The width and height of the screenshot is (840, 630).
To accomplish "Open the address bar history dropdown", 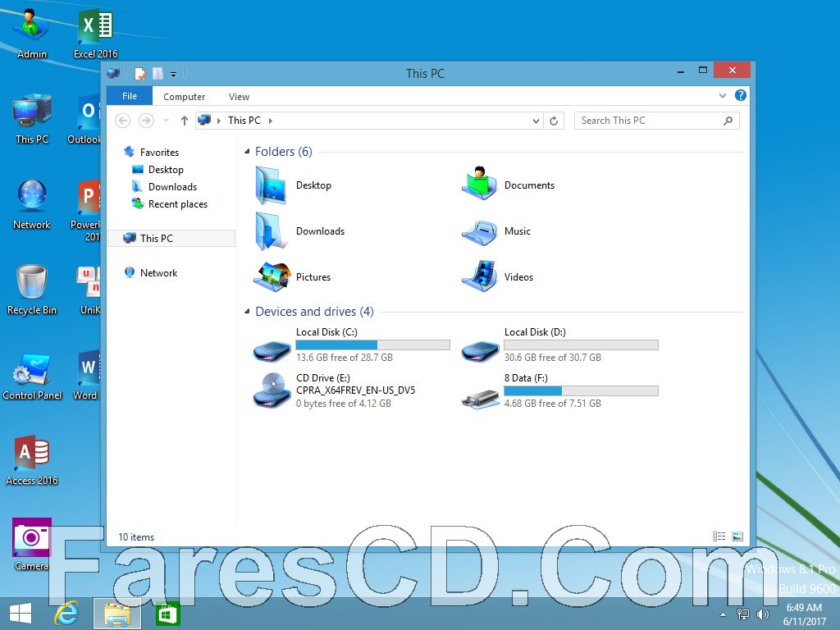I will 536,121.
